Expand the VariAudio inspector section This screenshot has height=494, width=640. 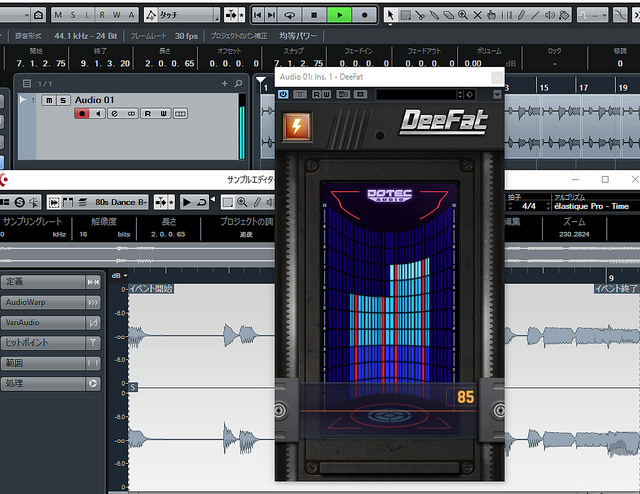pos(51,323)
